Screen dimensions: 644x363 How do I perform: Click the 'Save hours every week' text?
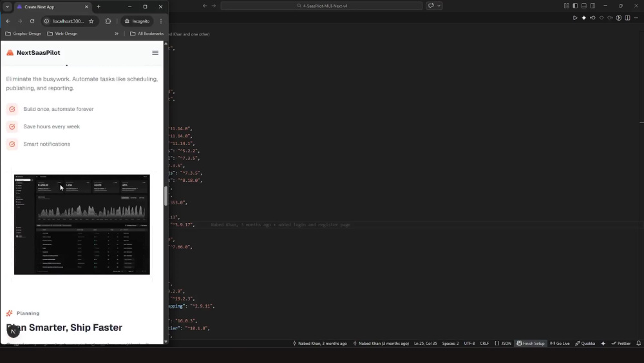[52, 126]
